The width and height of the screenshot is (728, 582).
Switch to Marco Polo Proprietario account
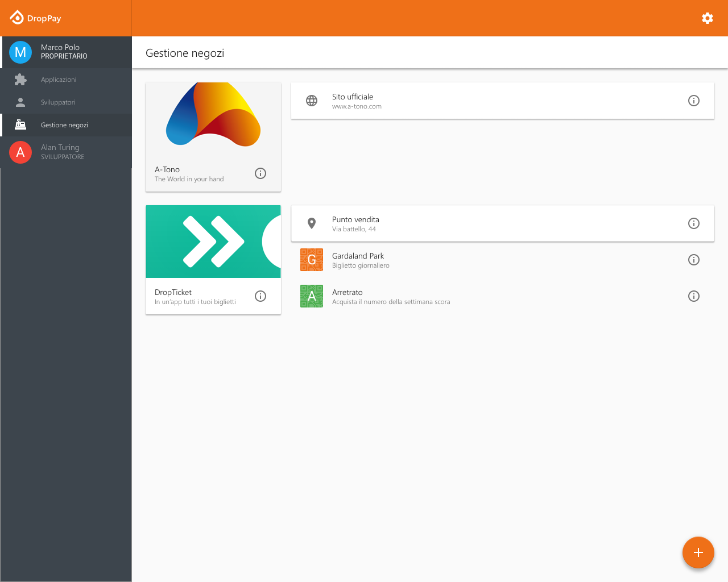click(x=66, y=52)
